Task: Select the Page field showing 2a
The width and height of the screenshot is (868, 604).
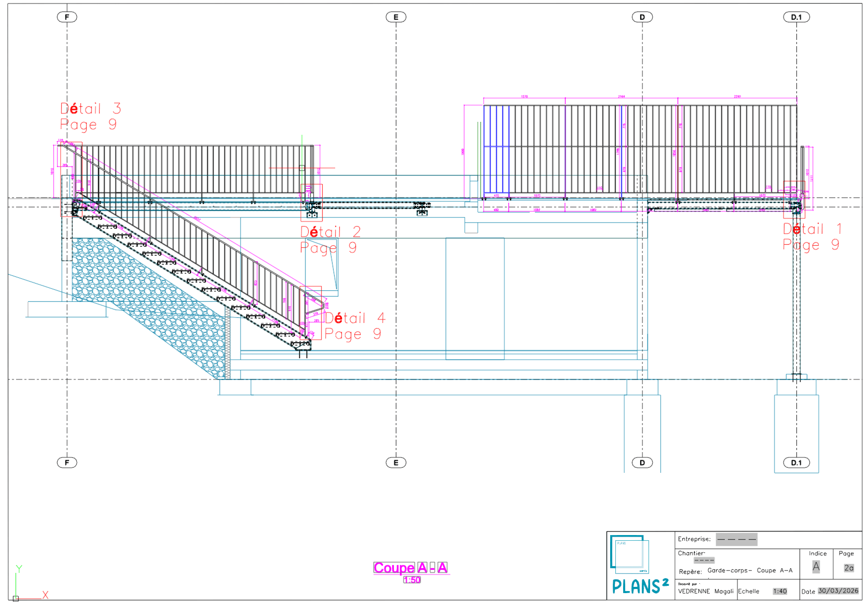Action: 849,568
